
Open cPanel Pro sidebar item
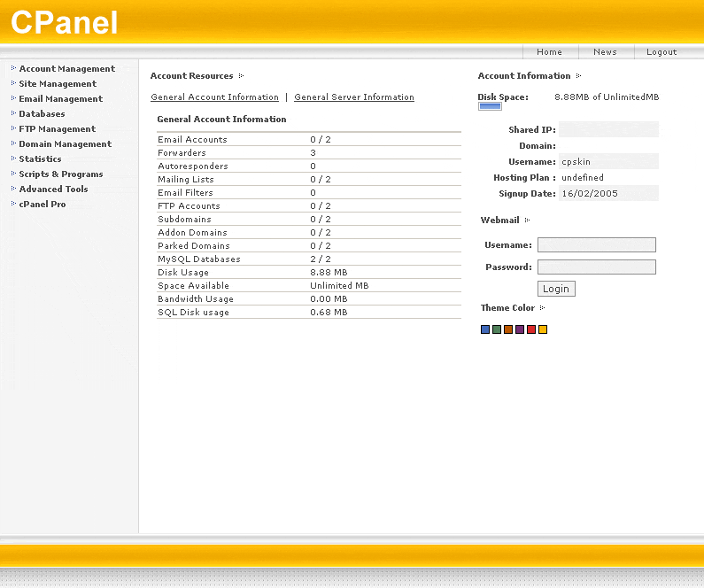point(43,205)
